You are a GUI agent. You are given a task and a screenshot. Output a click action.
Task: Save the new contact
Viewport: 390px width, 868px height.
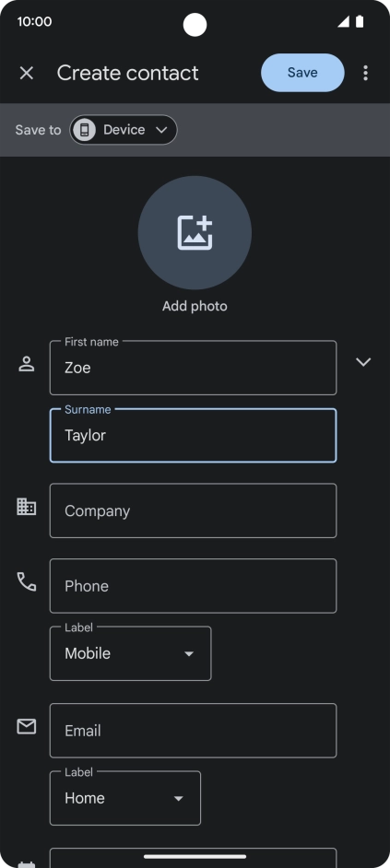click(302, 73)
